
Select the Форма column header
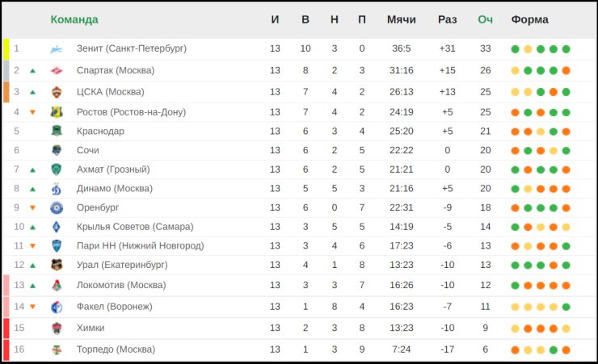click(530, 19)
